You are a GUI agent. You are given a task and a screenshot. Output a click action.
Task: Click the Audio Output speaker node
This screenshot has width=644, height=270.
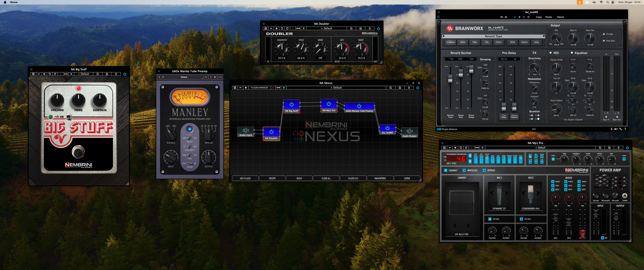(409, 131)
